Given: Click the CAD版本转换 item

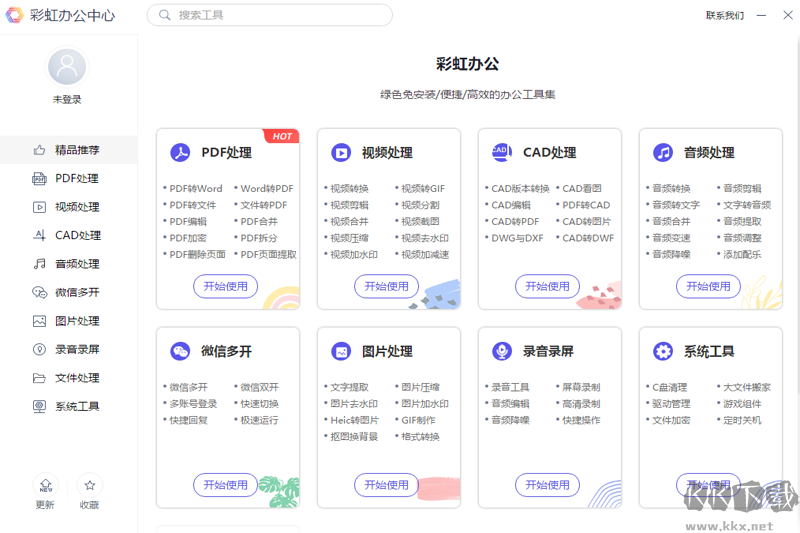Looking at the screenshot, I should click(x=520, y=189).
